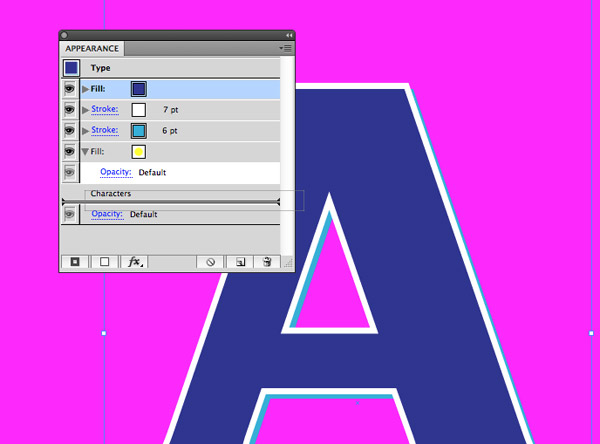
Task: Hide the yellow Fill attribute
Action: tap(70, 152)
